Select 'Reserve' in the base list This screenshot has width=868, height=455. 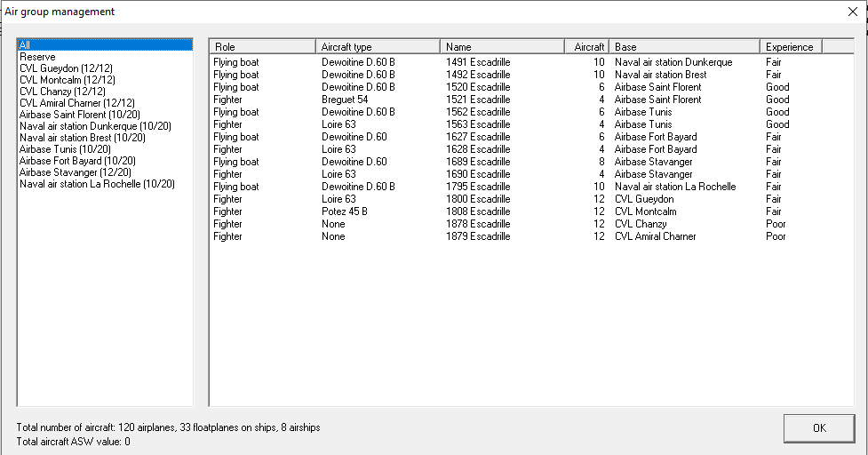pos(37,57)
